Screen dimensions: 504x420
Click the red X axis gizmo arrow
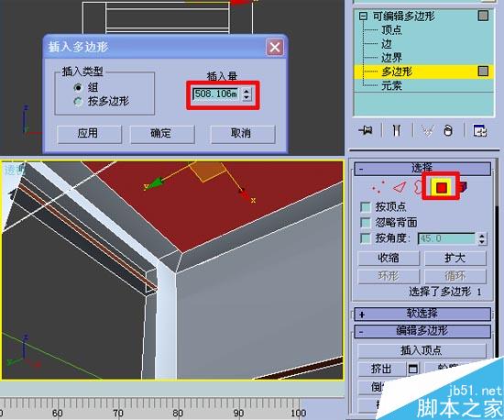[244, 193]
